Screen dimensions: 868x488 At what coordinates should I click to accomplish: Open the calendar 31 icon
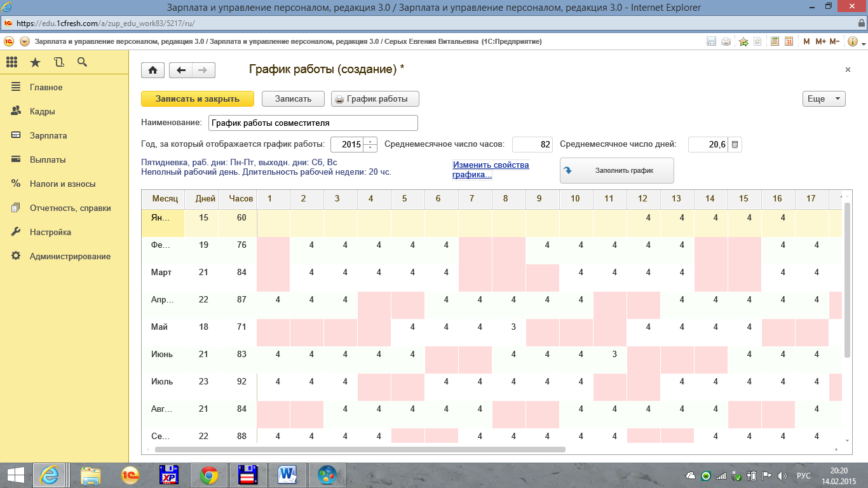click(x=789, y=41)
